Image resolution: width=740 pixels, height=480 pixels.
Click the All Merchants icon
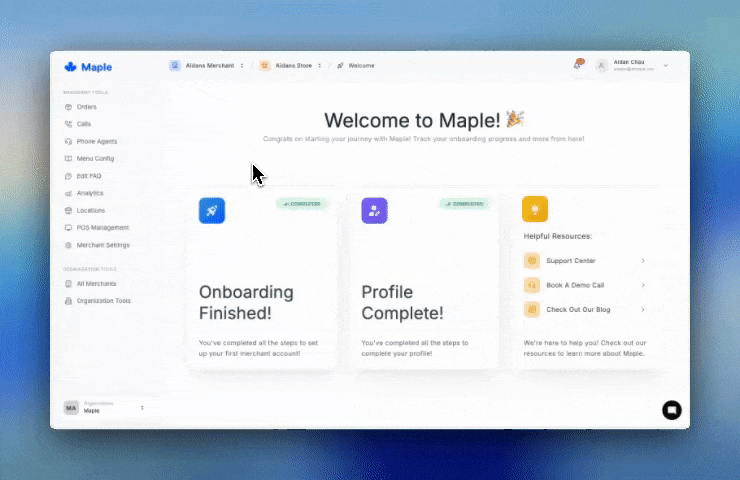(68, 284)
